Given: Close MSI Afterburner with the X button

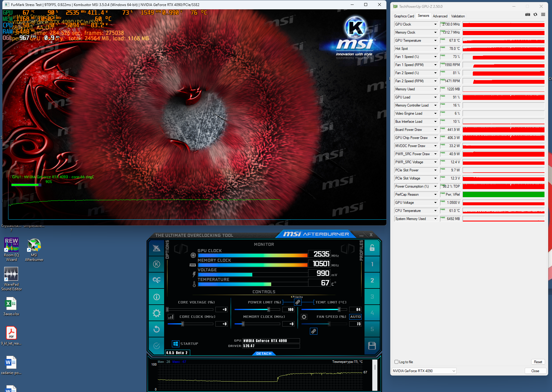Looking at the screenshot, I should [x=371, y=235].
